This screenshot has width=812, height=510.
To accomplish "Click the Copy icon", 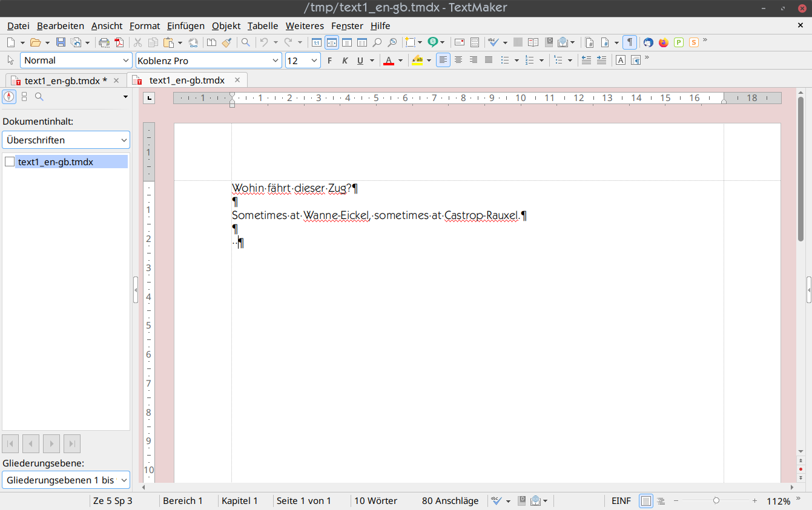I will click(x=153, y=42).
